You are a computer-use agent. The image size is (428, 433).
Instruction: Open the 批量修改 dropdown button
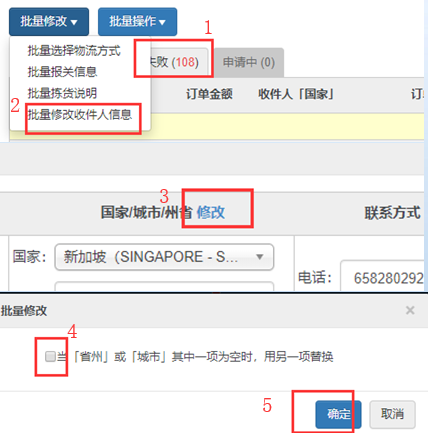pos(49,22)
